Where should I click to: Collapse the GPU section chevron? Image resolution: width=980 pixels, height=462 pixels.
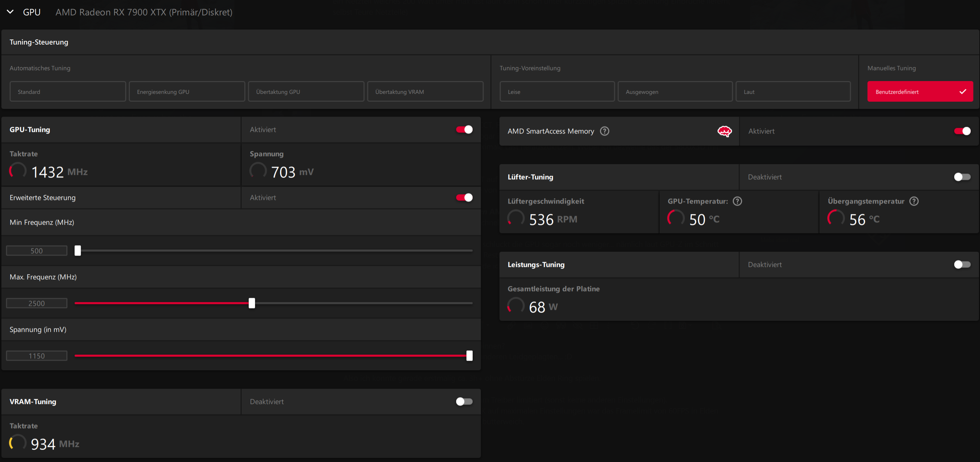tap(10, 12)
